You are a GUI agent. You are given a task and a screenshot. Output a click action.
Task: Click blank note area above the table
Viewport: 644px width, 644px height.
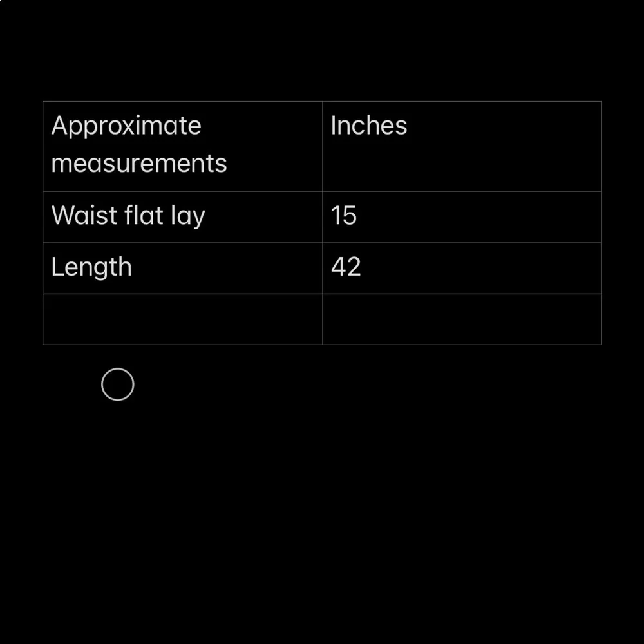click(322, 52)
